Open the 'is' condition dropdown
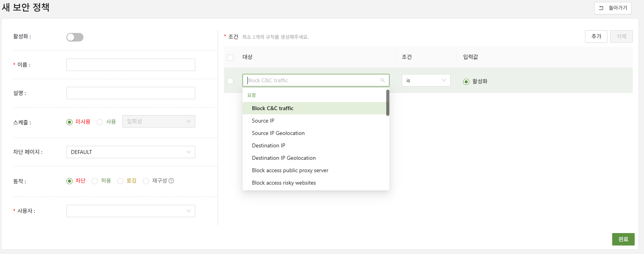 tap(426, 80)
